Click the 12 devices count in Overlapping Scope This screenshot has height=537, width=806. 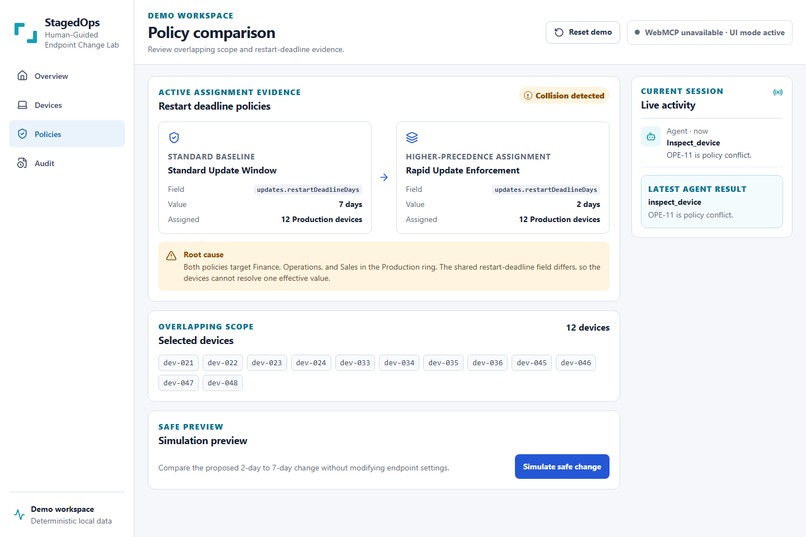click(x=588, y=327)
